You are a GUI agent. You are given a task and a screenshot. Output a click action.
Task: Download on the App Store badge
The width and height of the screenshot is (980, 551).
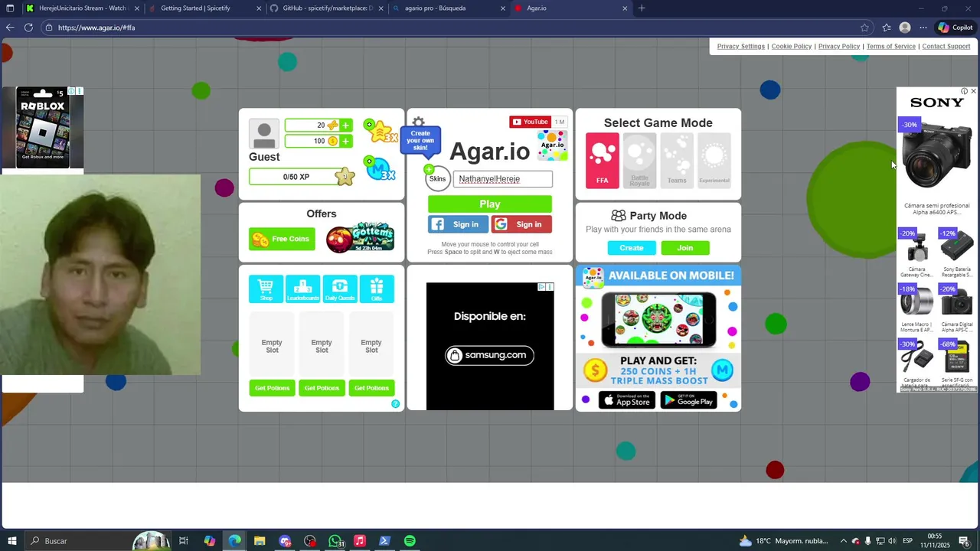coord(627,400)
